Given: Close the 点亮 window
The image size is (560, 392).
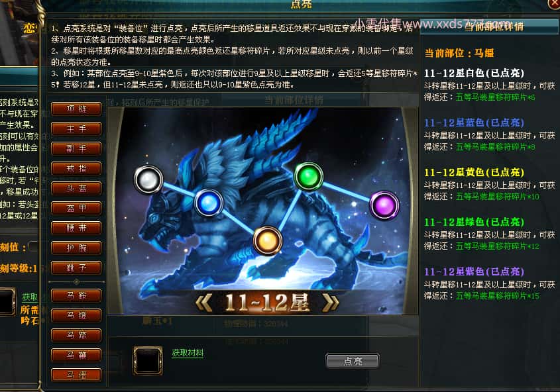Looking at the screenshot, I should pos(554,3).
